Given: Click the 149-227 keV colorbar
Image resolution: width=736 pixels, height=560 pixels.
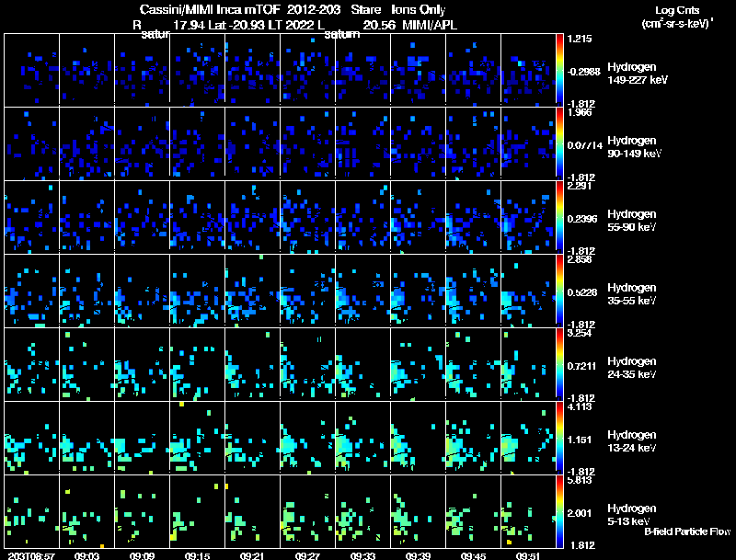Looking at the screenshot, I should [x=559, y=70].
